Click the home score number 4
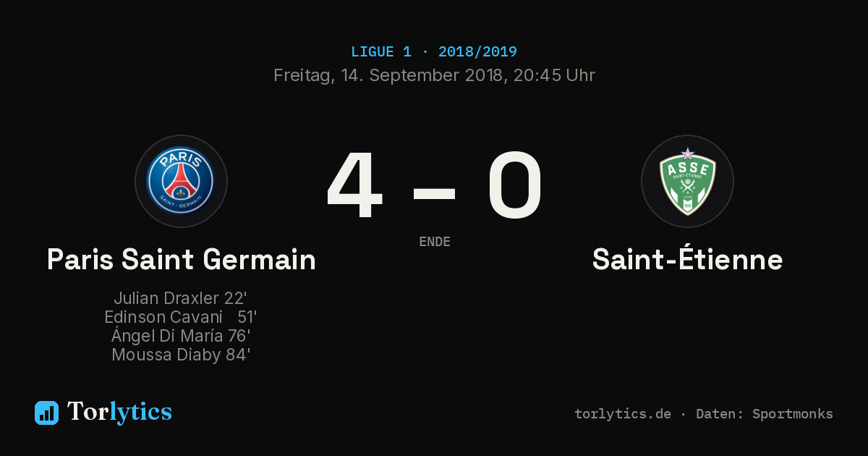Screen dimensions: 868x456 point(354,185)
